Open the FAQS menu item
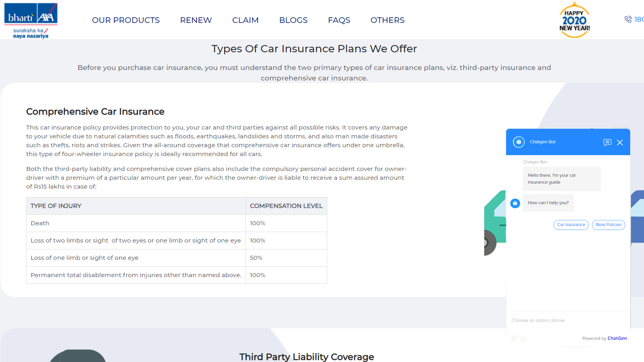 pyautogui.click(x=339, y=20)
